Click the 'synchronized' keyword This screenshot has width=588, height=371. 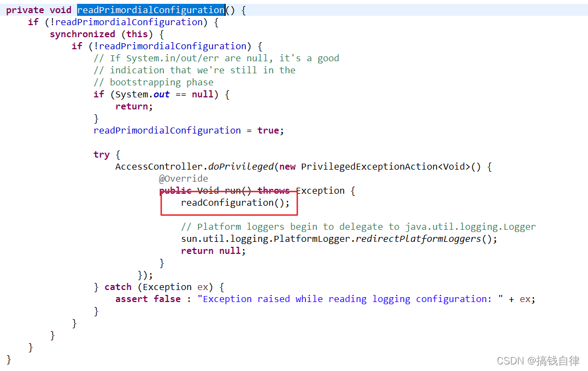[83, 34]
